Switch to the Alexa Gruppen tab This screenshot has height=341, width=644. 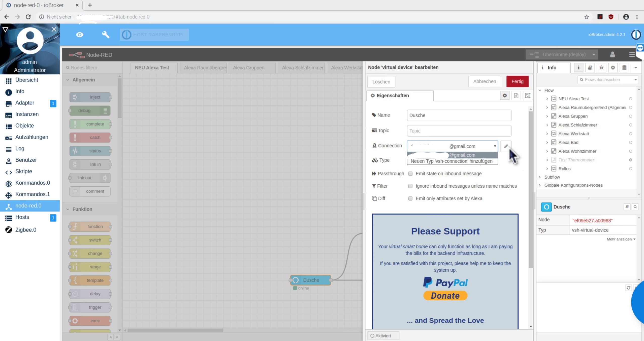[x=249, y=68]
